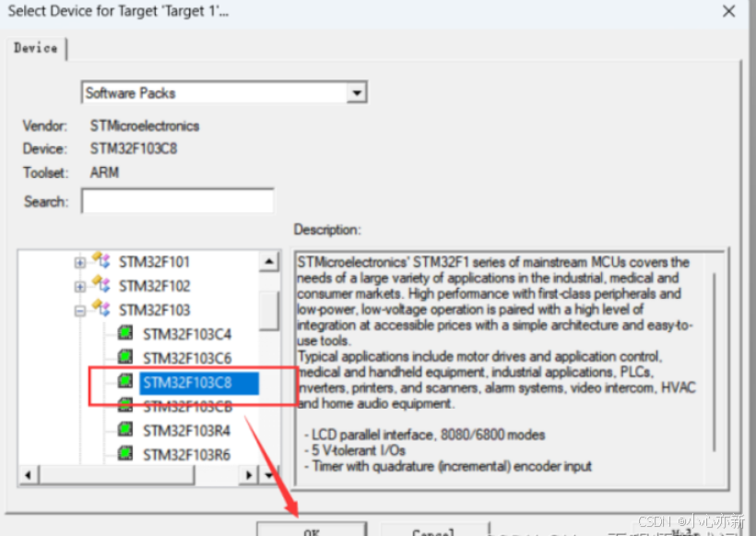
Task: Click the device tree vertical scrollbar thumb
Action: tap(269, 311)
